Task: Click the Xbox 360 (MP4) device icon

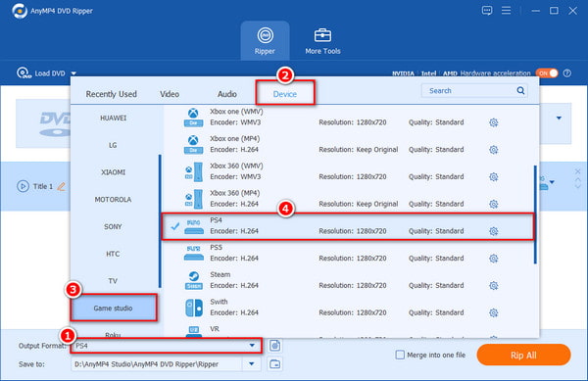Action: (193, 199)
